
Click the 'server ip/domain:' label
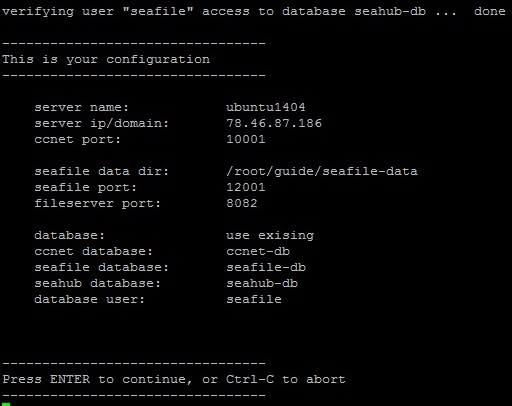tap(102, 124)
